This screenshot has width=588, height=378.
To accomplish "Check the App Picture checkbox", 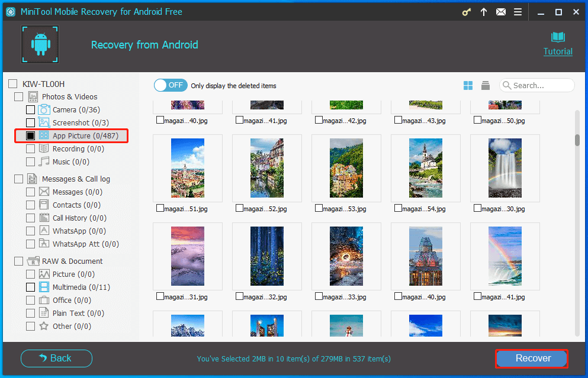I will 30,135.
